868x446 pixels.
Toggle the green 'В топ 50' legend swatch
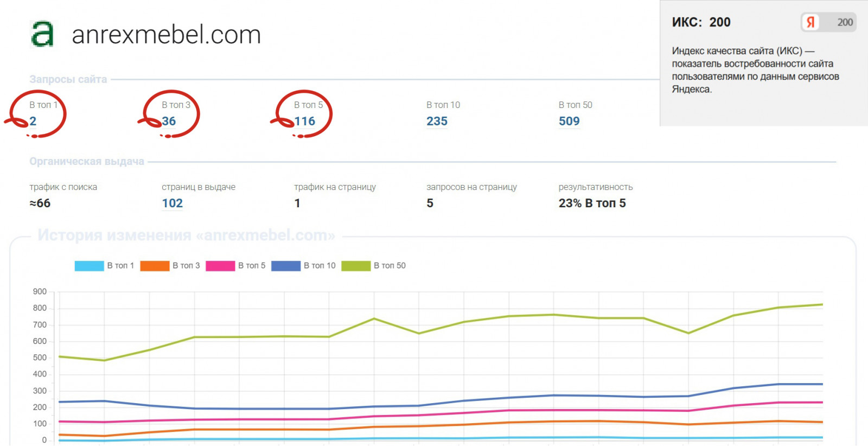(356, 266)
